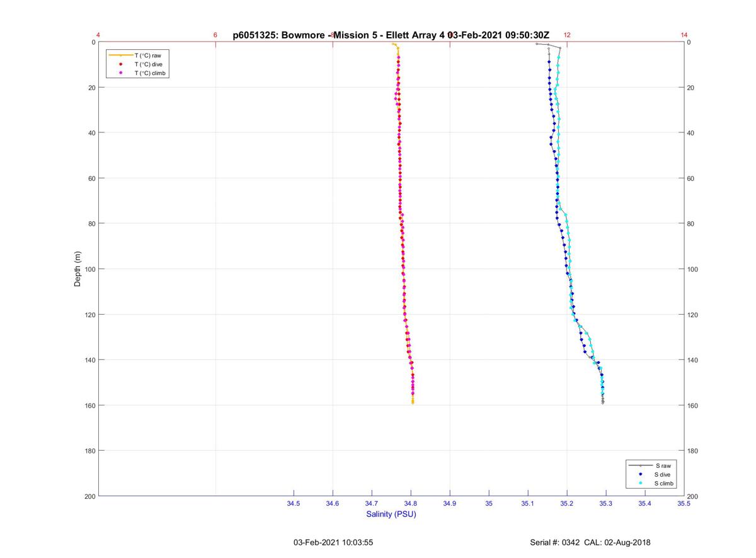Click the 35.3 salinity tick label
This screenshot has width=756, height=558.
tap(606, 504)
